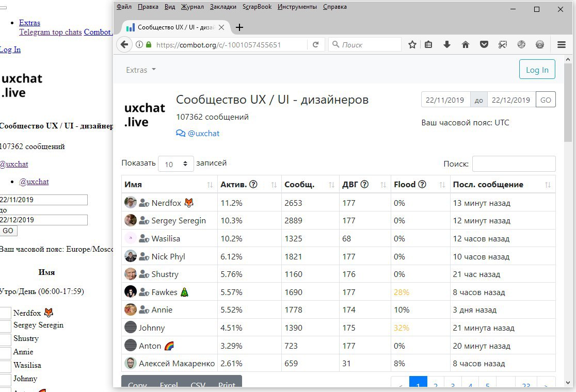Screen dimensions: 576x392
Task: Click the green padlock security icon
Action: (x=149, y=45)
